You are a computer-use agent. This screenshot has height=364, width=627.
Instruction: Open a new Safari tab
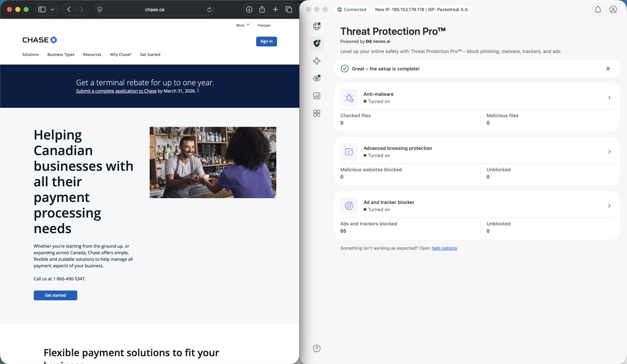(x=276, y=10)
